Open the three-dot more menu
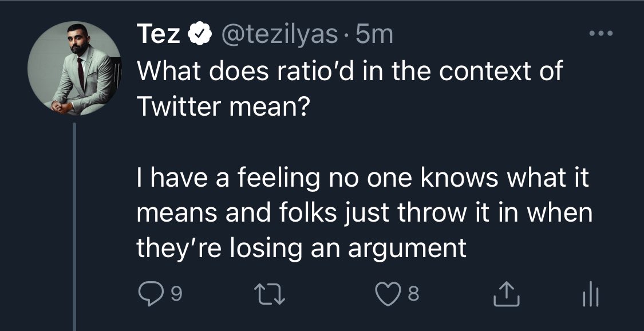Viewport: 644px width, 331px height. coord(600,36)
